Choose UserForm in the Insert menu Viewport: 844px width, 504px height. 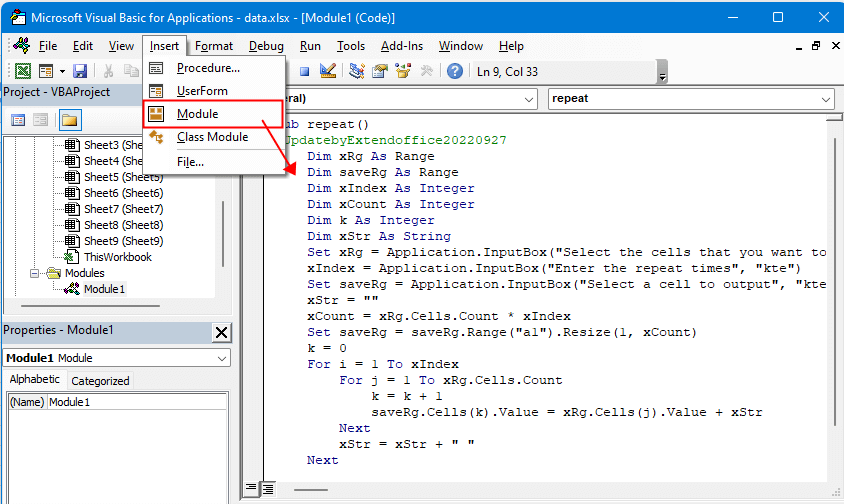point(202,91)
